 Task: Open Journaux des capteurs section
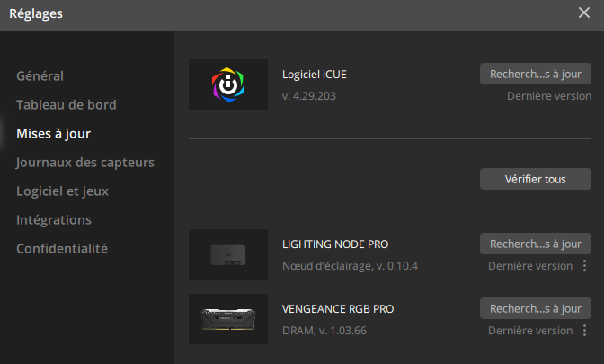tap(85, 163)
